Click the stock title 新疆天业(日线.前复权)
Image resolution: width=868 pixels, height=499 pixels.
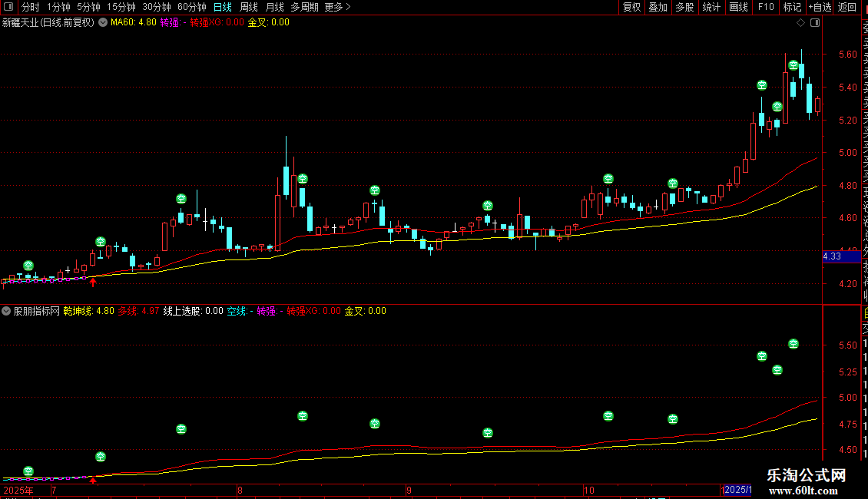[x=48, y=23]
